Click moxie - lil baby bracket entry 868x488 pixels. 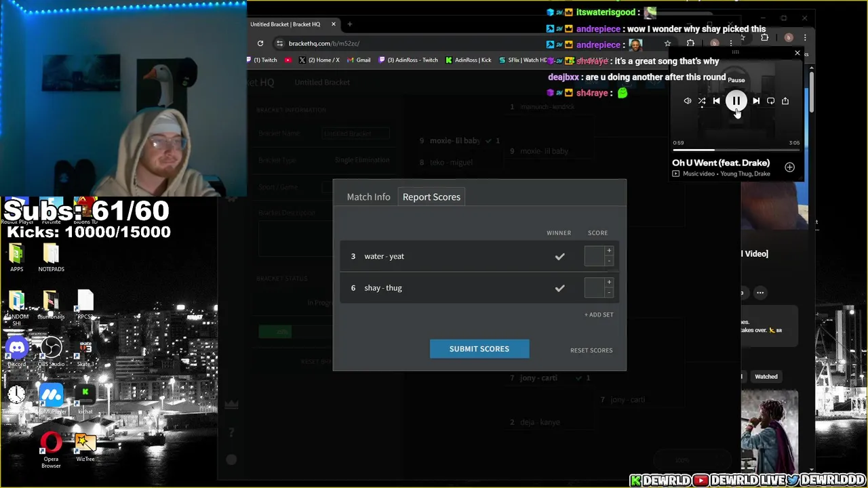pos(455,141)
